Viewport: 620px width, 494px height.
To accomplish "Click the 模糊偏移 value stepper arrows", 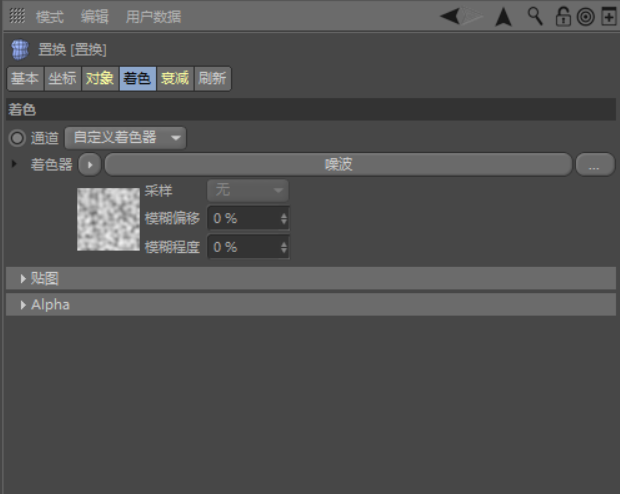I will [x=283, y=218].
